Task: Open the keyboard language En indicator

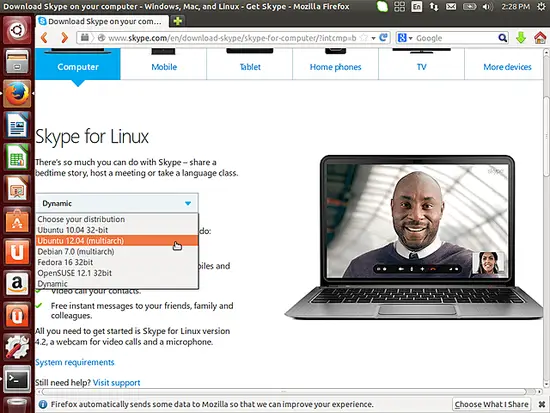Action: (x=417, y=6)
